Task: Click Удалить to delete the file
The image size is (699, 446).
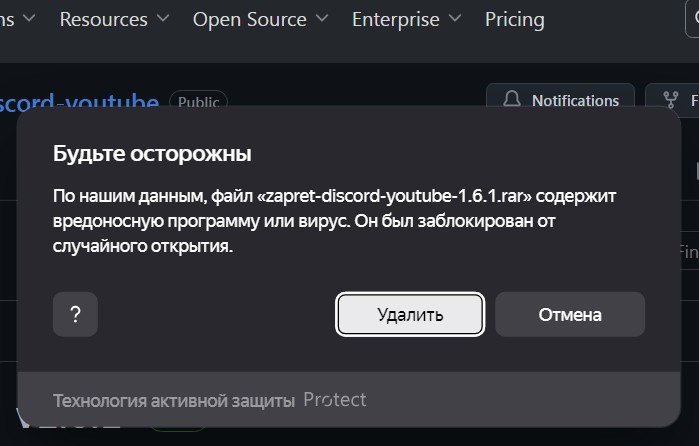Action: pos(410,314)
